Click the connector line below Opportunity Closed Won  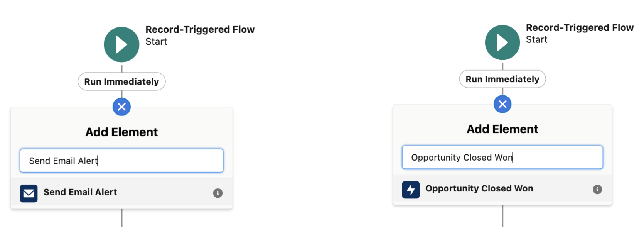[x=502, y=218]
